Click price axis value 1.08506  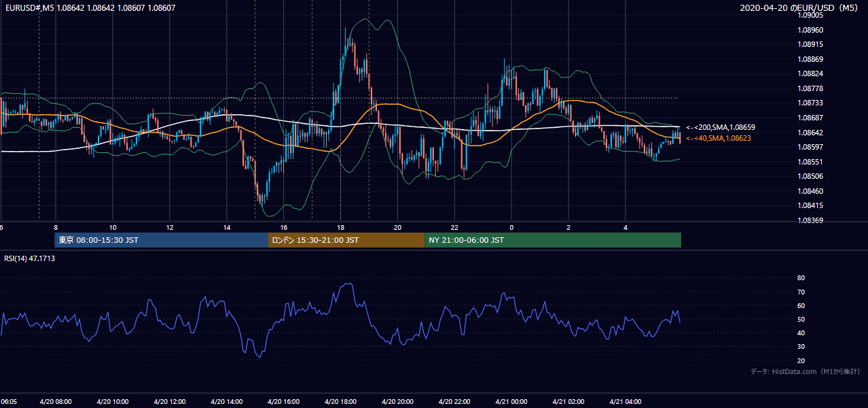pyautogui.click(x=811, y=176)
